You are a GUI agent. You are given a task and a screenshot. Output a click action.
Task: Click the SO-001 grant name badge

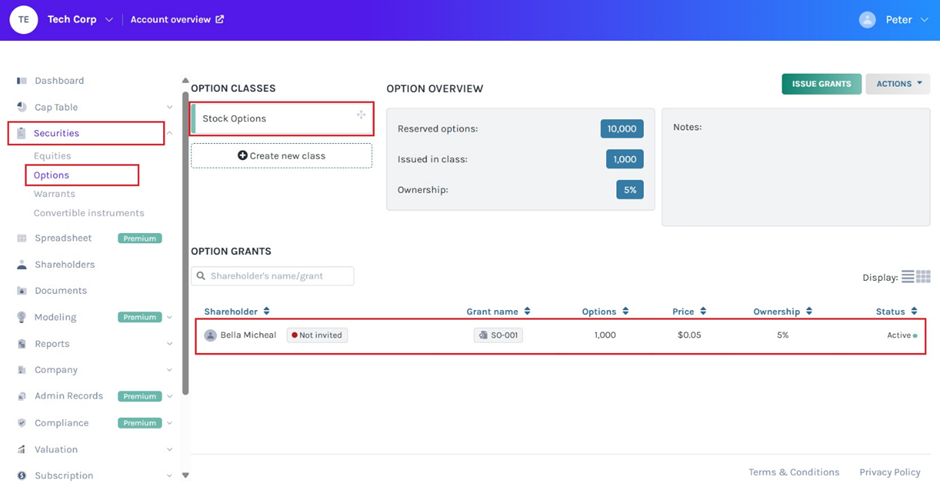498,335
